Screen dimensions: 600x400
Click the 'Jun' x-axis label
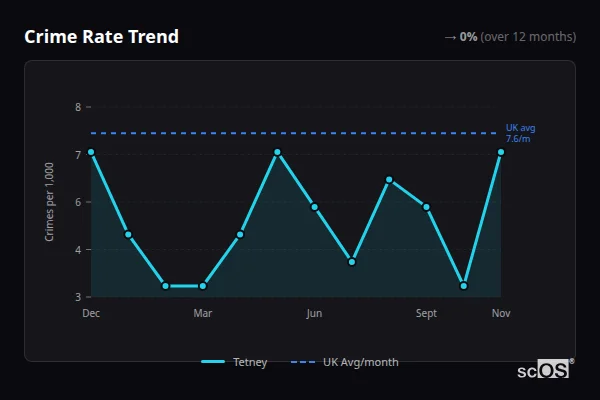(x=314, y=313)
